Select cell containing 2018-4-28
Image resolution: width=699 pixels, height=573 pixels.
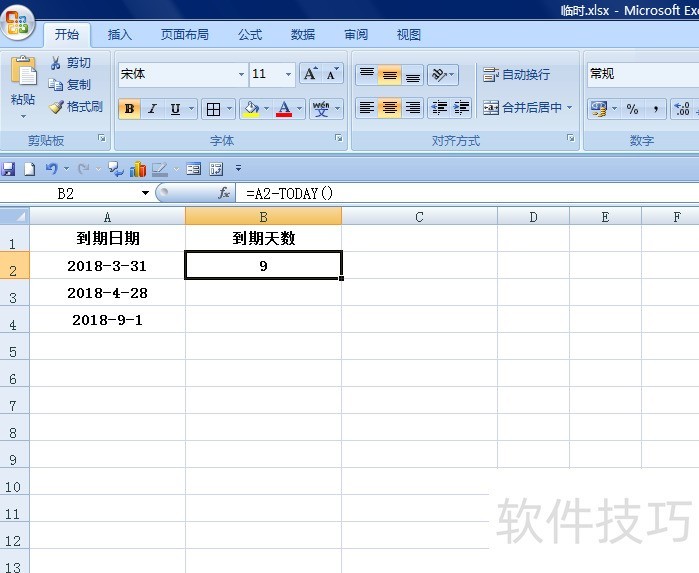coord(107,293)
